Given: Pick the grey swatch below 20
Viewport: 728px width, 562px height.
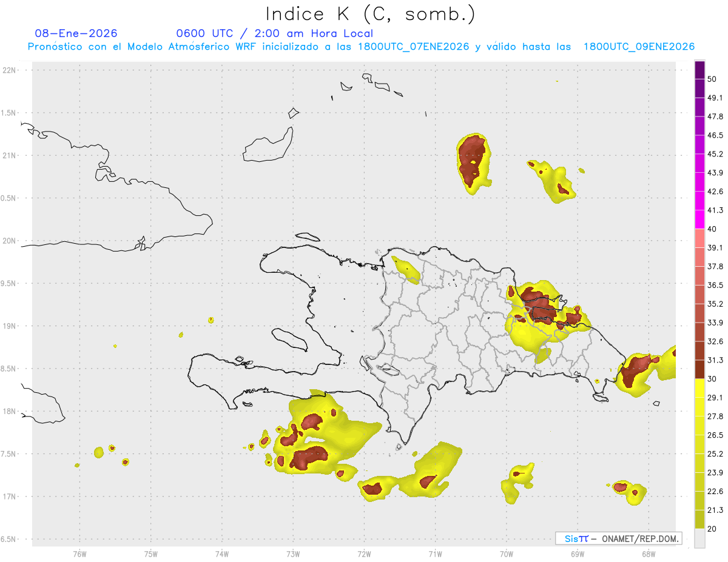Looking at the screenshot, I should pos(699,538).
